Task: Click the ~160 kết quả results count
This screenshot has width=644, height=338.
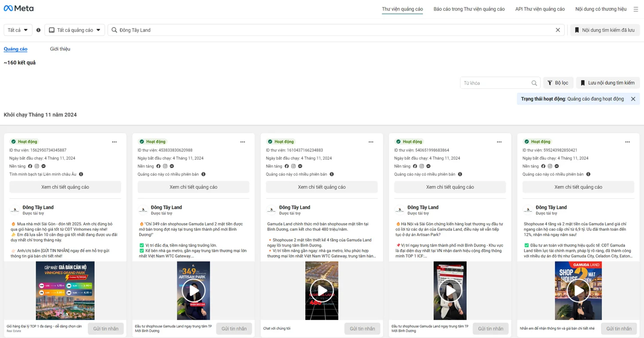Action: [x=20, y=63]
